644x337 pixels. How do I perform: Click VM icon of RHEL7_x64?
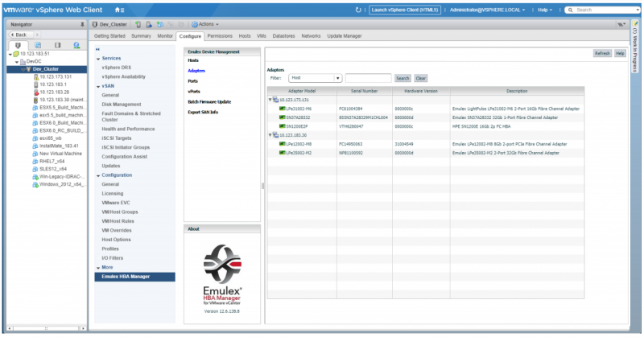click(x=35, y=162)
